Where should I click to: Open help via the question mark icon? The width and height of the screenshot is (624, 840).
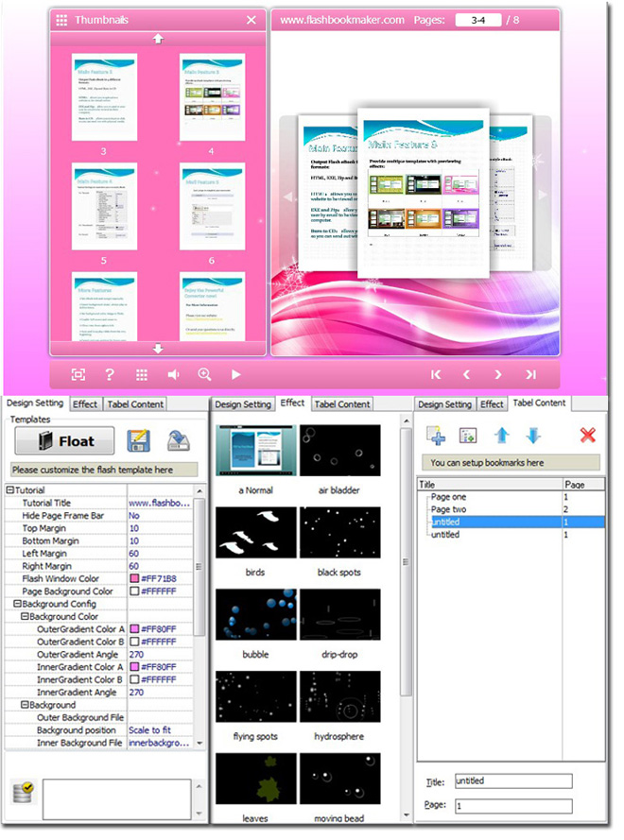point(110,374)
